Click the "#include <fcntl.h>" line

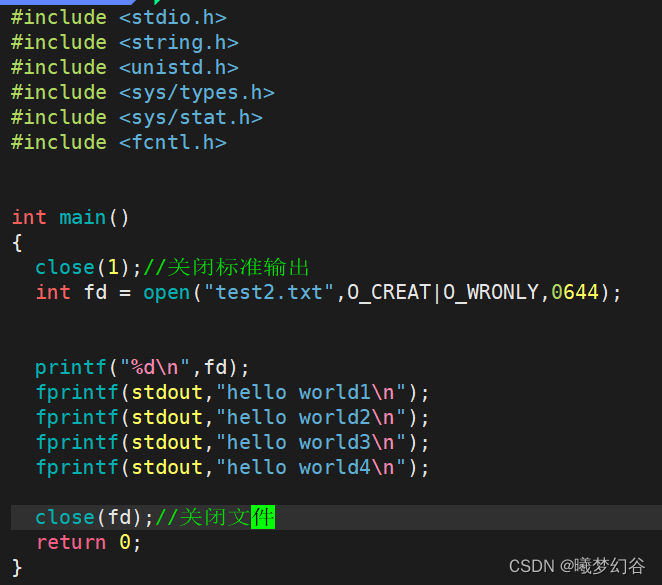[119, 143]
